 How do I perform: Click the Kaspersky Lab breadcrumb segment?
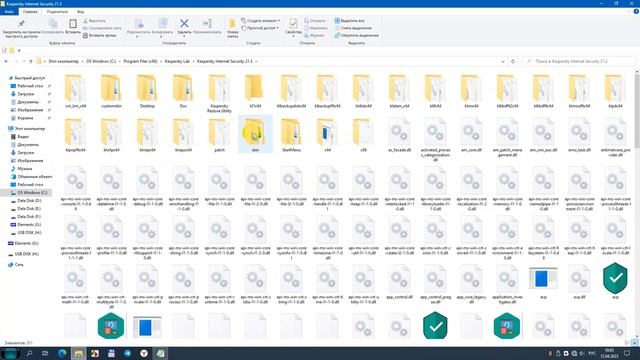point(177,62)
